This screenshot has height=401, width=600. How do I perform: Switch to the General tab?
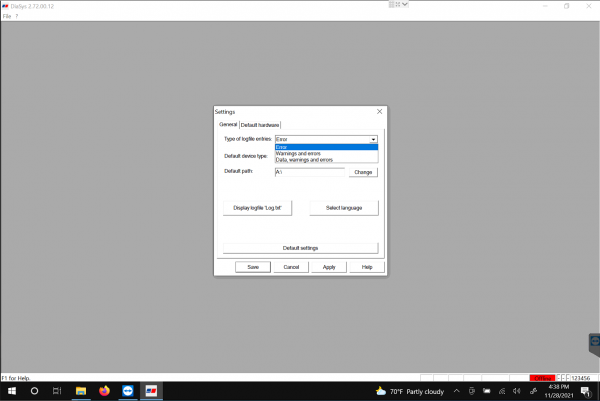[228, 124]
